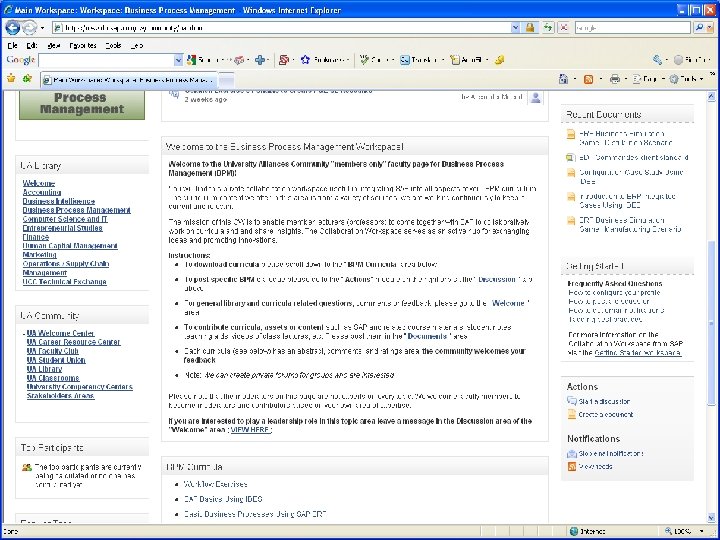
Task: Open UA Welcome Center community link
Action: coord(61,333)
